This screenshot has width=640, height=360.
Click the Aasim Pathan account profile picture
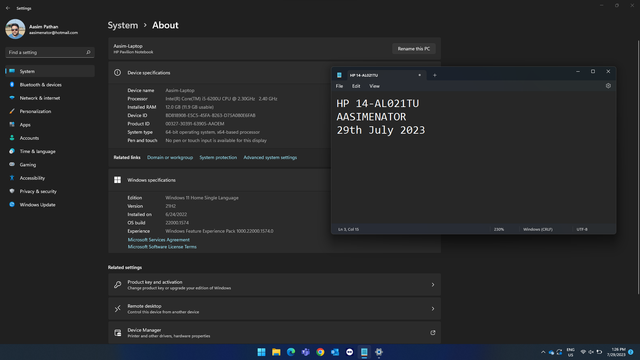coord(15,29)
